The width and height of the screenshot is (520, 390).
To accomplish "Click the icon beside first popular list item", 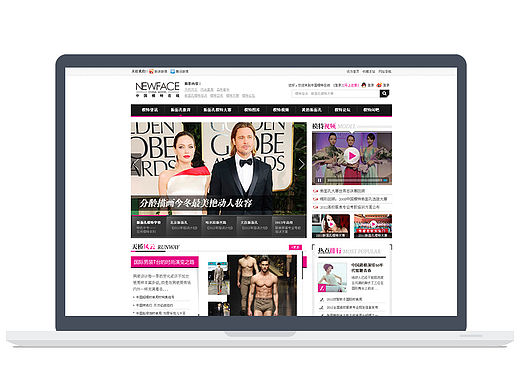I will [322, 299].
